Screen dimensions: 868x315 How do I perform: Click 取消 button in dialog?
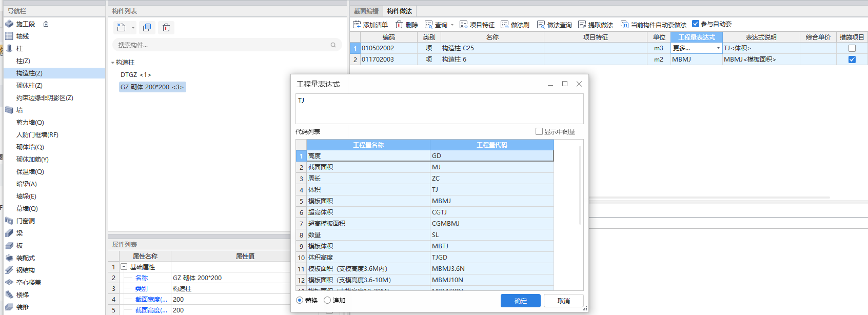[x=564, y=301]
